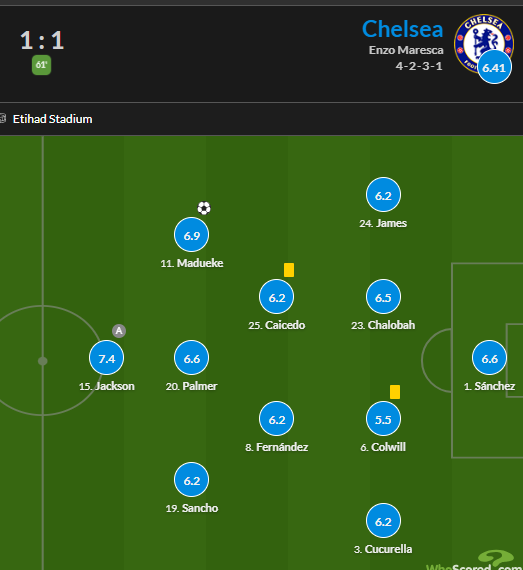
Task: Click the 6.41 team rating badge
Action: pyautogui.click(x=494, y=67)
